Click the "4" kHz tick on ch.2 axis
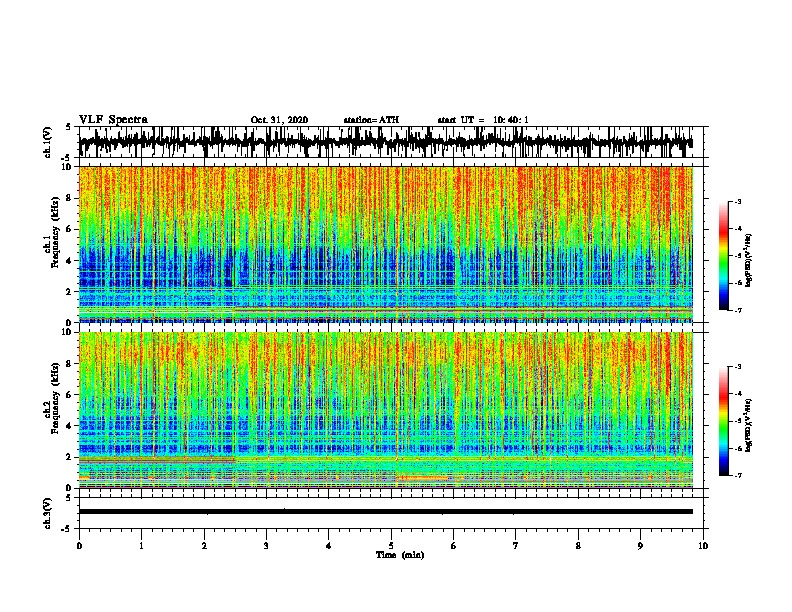The width and height of the screenshot is (792, 612). coord(69,426)
